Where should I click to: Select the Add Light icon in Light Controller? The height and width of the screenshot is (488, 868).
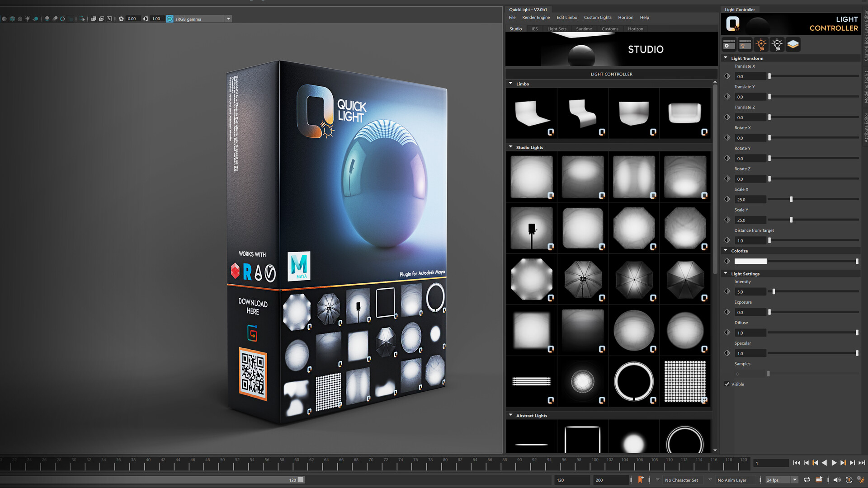tap(761, 44)
